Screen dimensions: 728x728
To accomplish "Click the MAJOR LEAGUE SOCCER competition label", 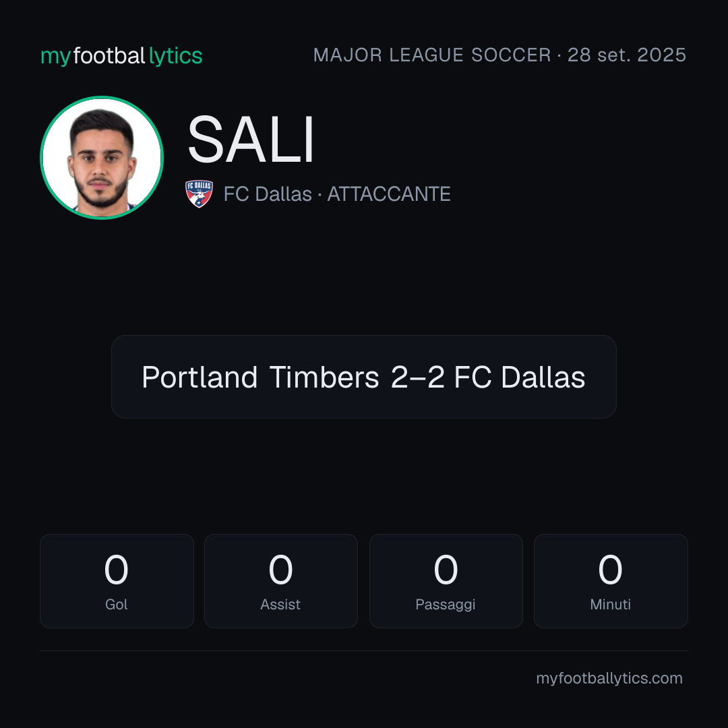I will tap(432, 55).
